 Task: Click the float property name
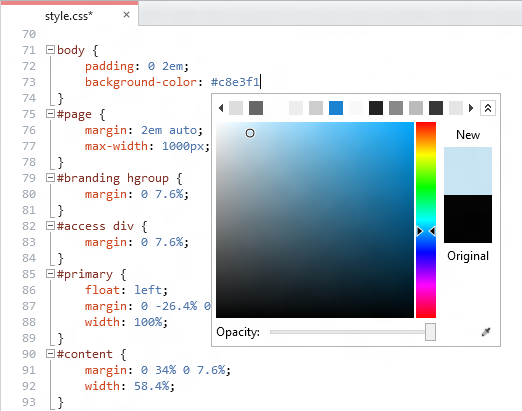[x=102, y=290]
